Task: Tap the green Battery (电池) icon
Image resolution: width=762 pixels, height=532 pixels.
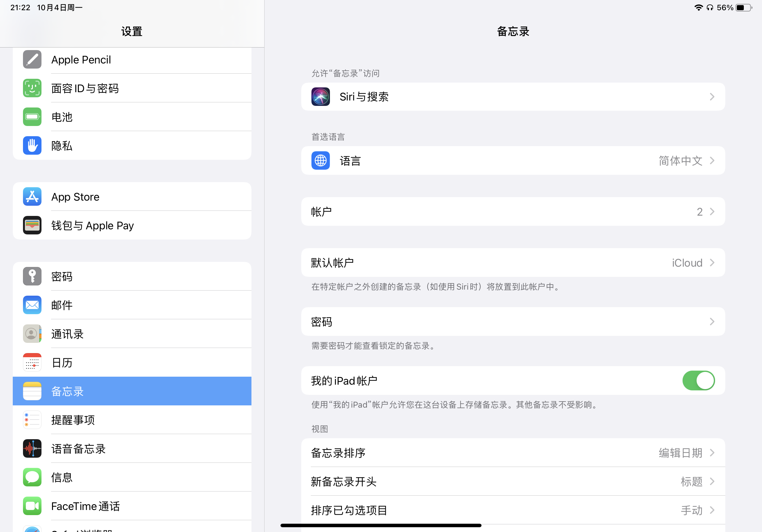Action: click(32, 117)
